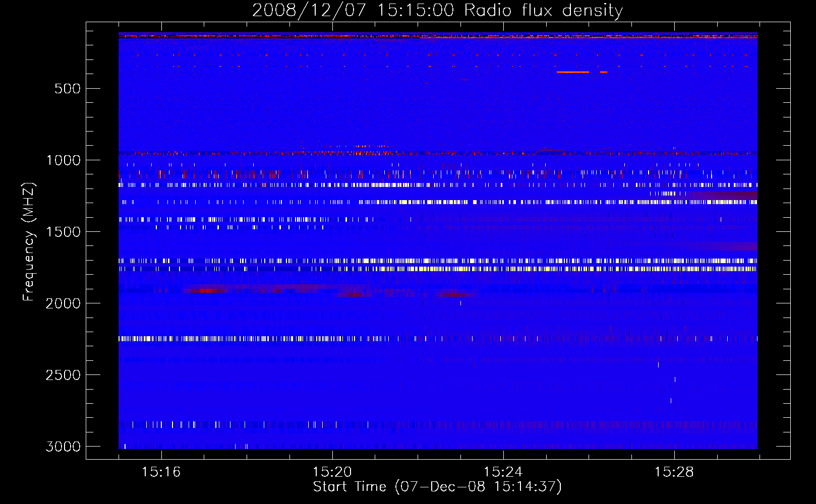Click the 15:28 time tick label
The width and height of the screenshot is (816, 504).
(x=674, y=472)
